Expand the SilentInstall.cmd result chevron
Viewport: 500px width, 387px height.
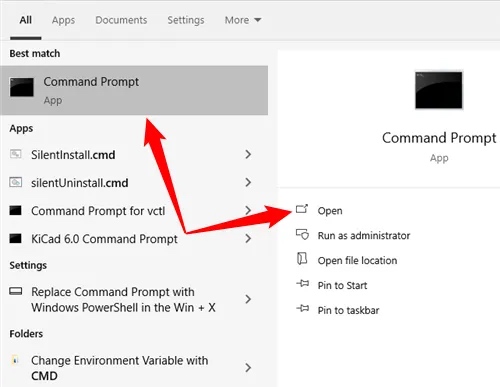coord(248,154)
